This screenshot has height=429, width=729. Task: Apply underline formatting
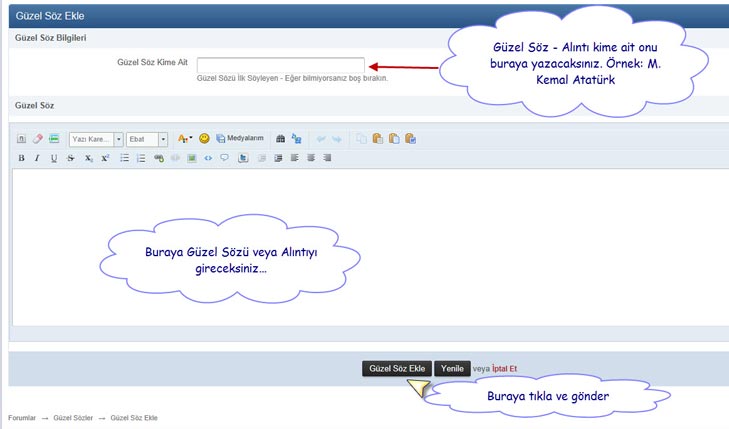pyautogui.click(x=53, y=158)
